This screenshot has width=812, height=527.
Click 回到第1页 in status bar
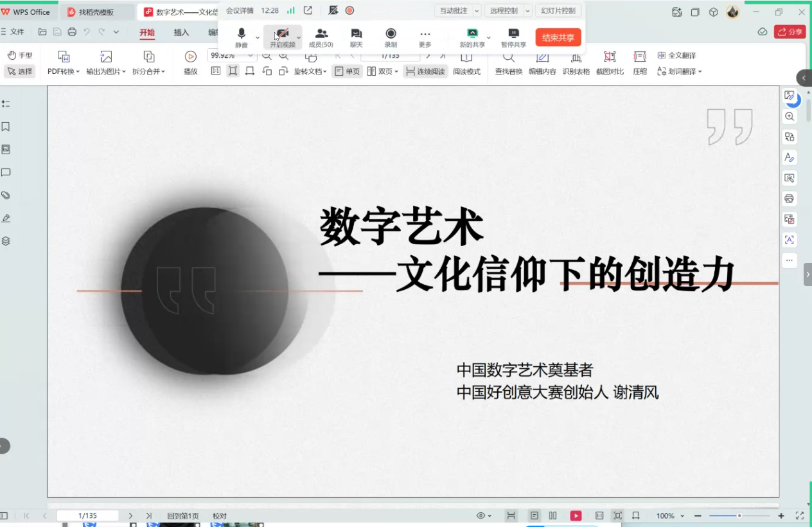tap(183, 515)
